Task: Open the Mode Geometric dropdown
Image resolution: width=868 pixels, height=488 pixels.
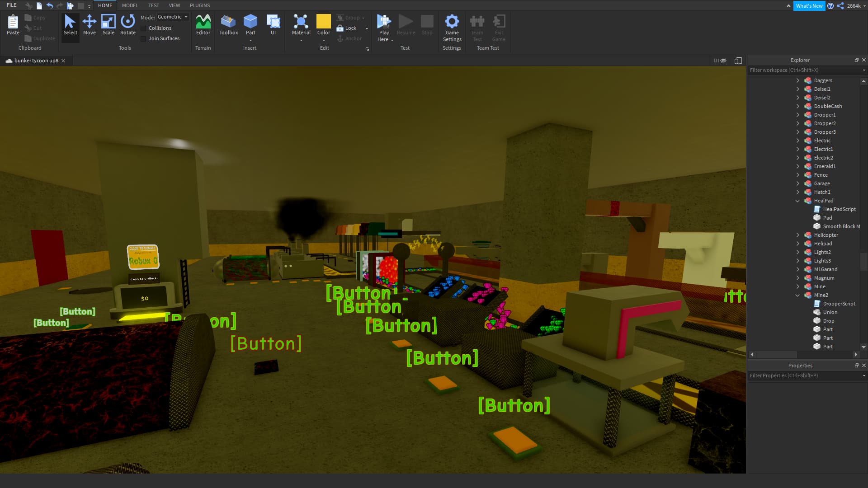Action: coord(172,17)
